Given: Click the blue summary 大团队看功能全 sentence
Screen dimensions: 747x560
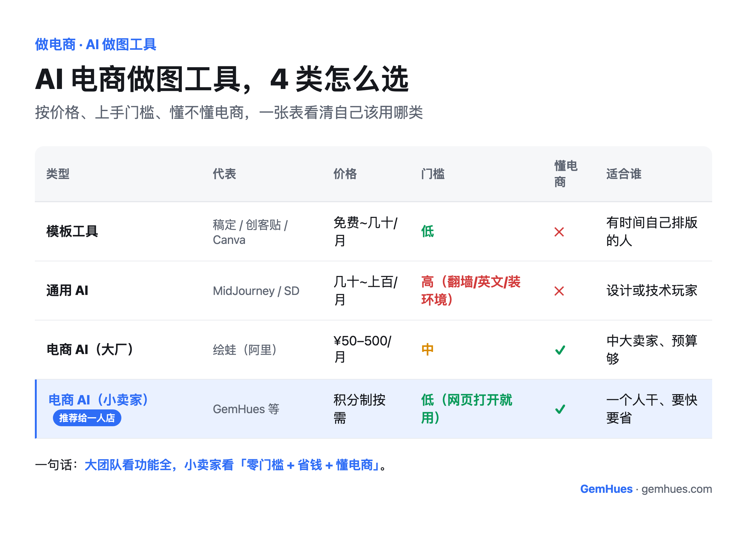Looking at the screenshot, I should 232,465.
